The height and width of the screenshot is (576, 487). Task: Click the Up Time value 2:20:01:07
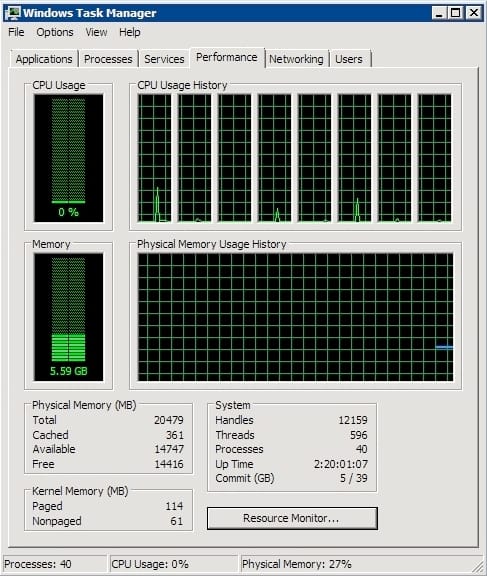click(341, 464)
